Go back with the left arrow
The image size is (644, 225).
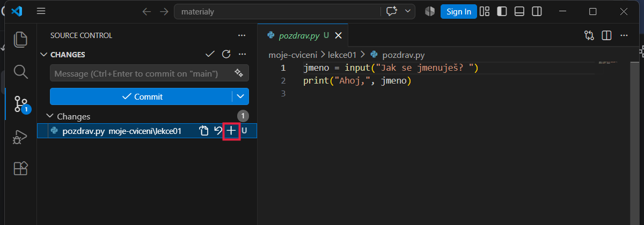coord(147,11)
